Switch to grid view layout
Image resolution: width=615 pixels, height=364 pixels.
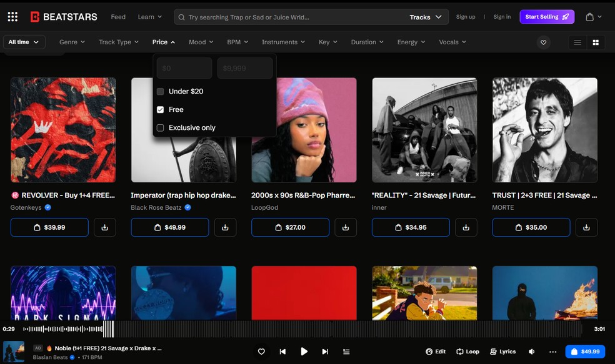[x=596, y=42]
